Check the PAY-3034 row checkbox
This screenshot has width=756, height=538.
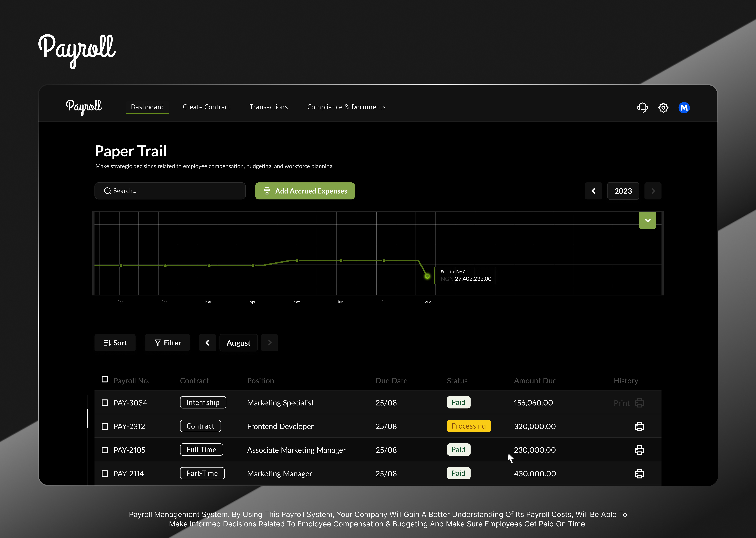click(x=105, y=403)
